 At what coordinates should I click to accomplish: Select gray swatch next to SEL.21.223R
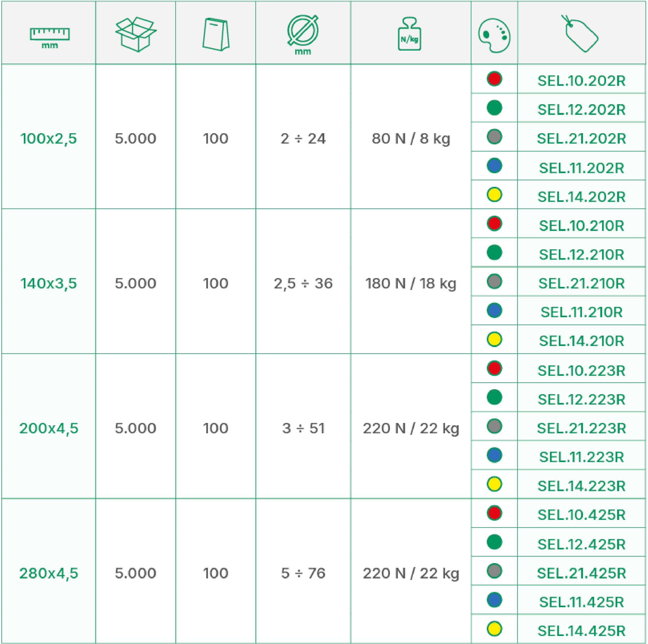494,426
